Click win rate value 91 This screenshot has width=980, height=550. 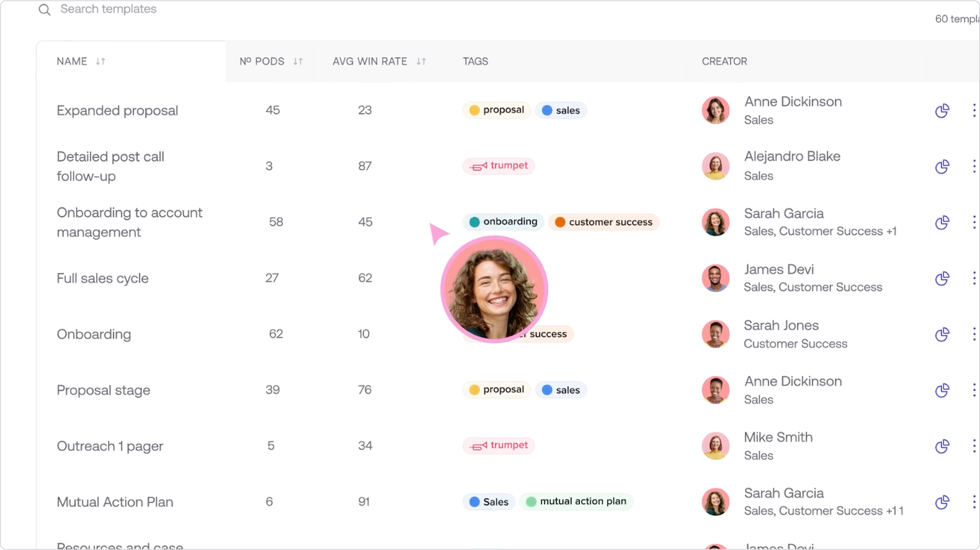point(363,502)
